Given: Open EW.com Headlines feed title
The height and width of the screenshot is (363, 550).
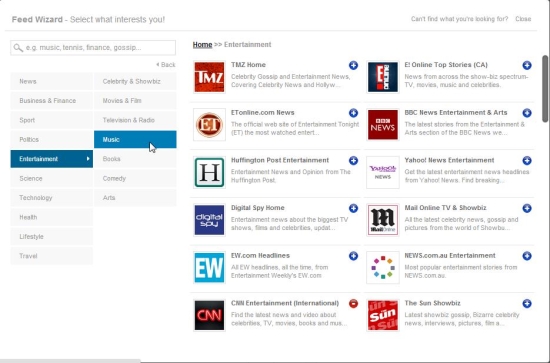Looking at the screenshot, I should point(260,256).
